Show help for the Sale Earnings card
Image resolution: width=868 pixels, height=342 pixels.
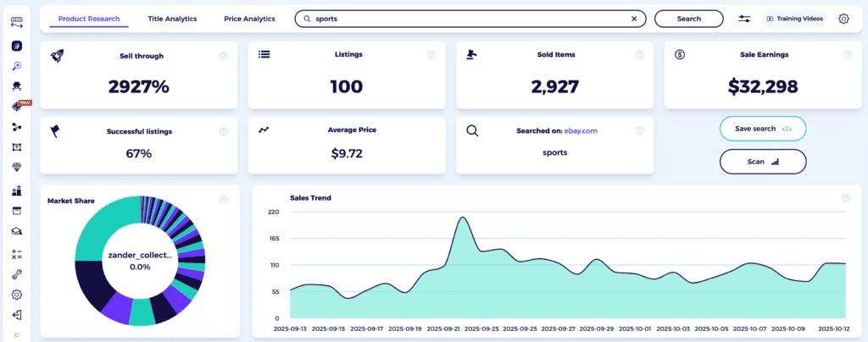(845, 56)
